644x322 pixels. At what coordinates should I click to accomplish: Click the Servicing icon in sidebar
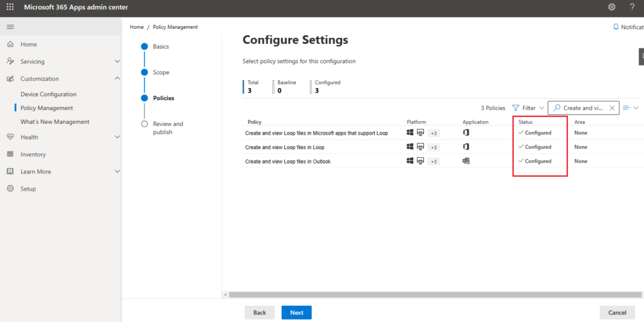coord(11,62)
